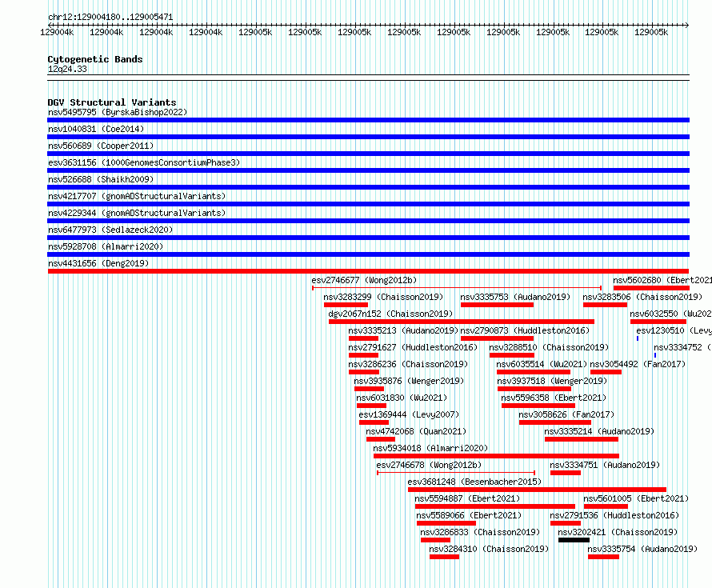Select nsv3058626 (Fan2017) label

click(566, 414)
